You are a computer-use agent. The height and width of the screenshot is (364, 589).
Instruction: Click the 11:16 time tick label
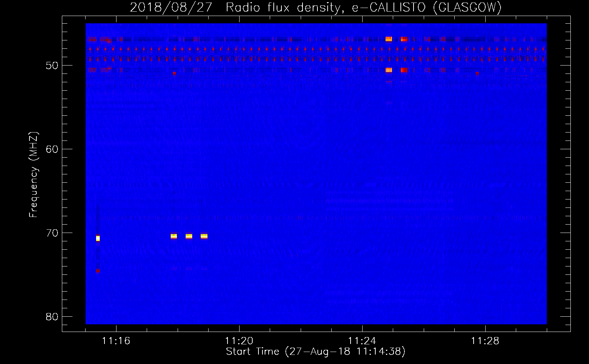pyautogui.click(x=116, y=341)
